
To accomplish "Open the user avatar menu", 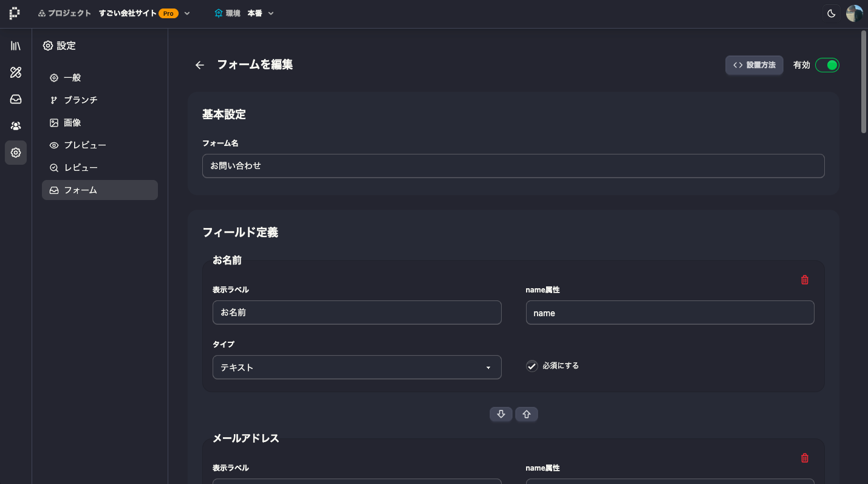I will [855, 13].
